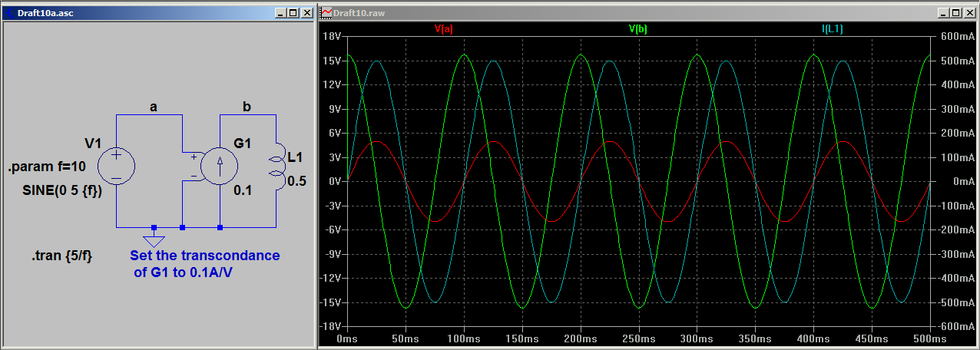Click the L1 value 0.5
980x350 pixels.
tap(296, 180)
